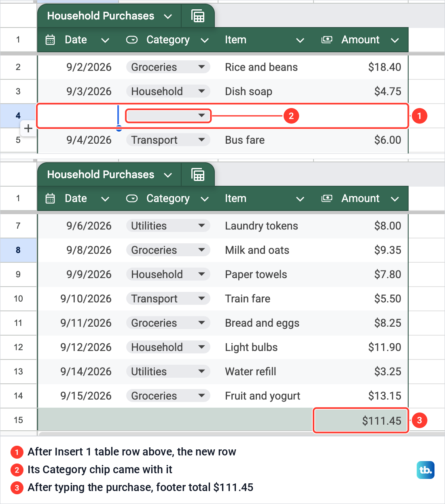The image size is (445, 504).
Task: Click the currency icon beside Amount in lower table
Action: tap(327, 198)
